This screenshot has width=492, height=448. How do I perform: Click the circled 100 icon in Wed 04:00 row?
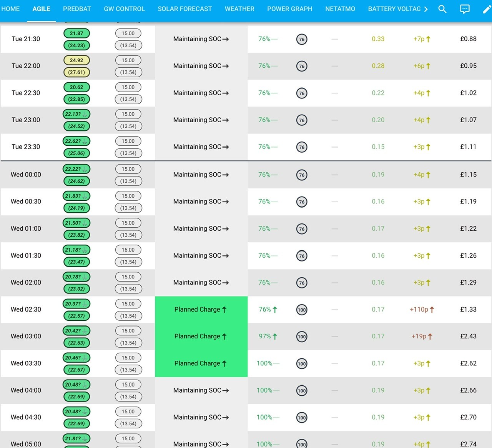click(302, 391)
